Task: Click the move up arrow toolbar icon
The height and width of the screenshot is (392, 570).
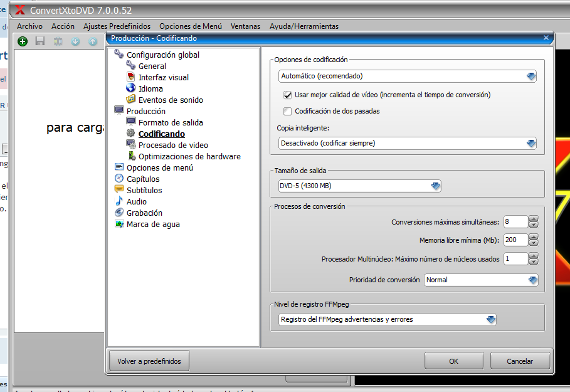Action: pos(93,41)
